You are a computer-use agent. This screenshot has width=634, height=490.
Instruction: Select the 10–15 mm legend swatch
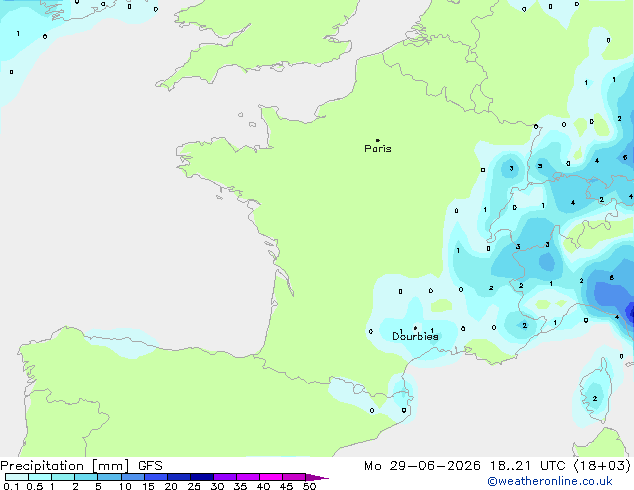(132, 477)
